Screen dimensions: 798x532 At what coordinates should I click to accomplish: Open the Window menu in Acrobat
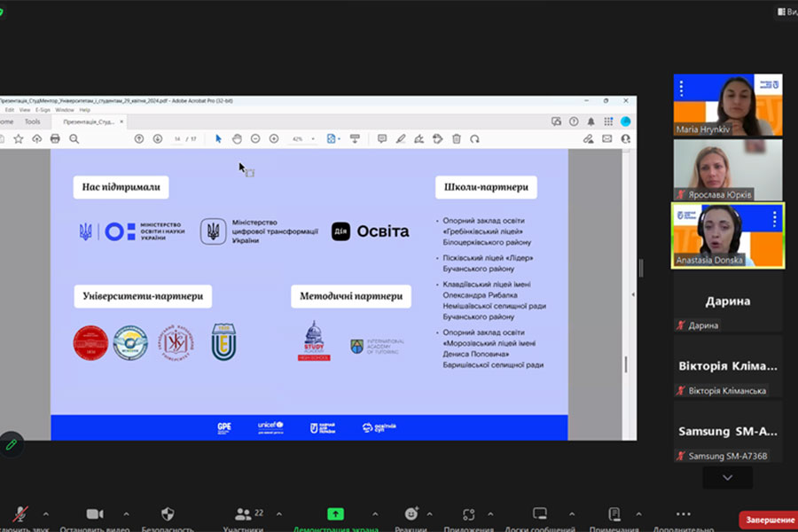[x=65, y=110]
